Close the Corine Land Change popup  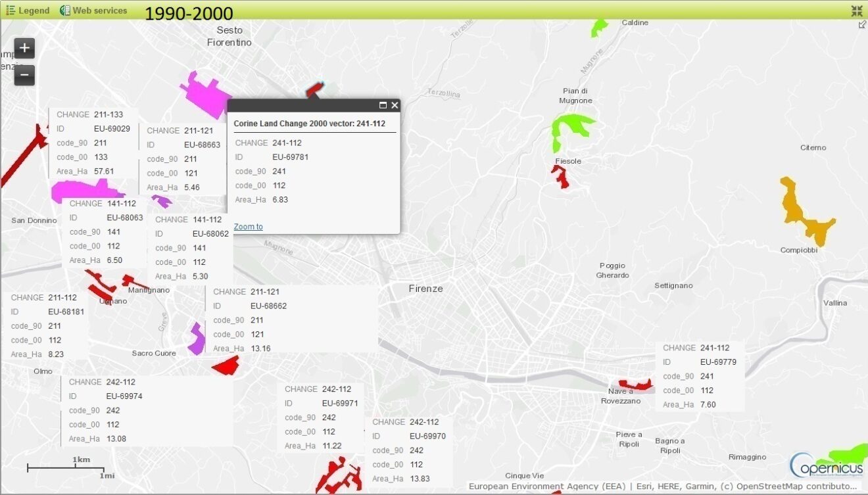pyautogui.click(x=395, y=105)
